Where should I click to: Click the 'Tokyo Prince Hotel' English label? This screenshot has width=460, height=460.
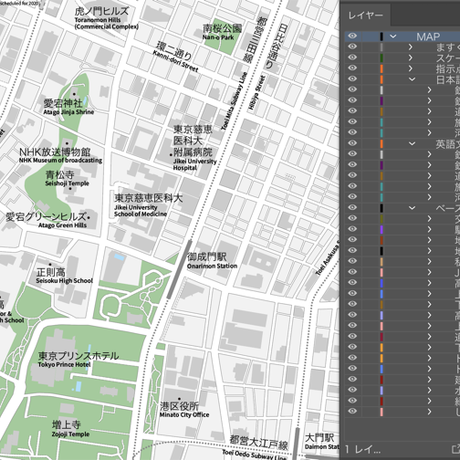pyautogui.click(x=64, y=365)
